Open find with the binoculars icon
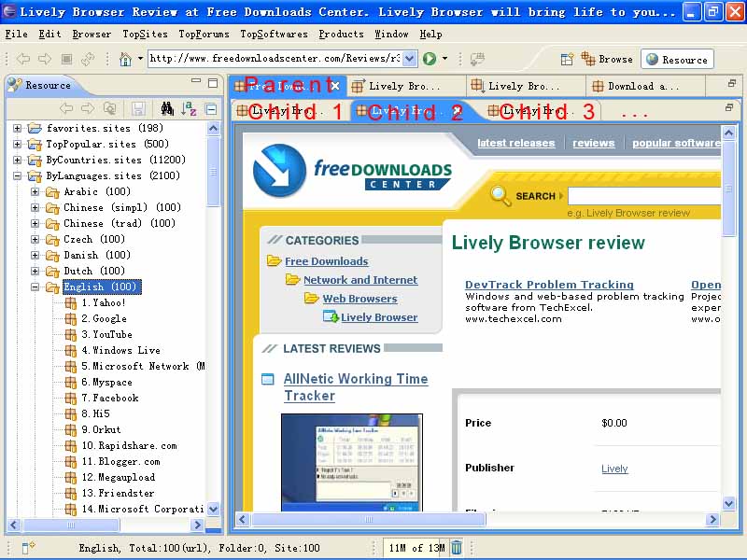 [167, 108]
